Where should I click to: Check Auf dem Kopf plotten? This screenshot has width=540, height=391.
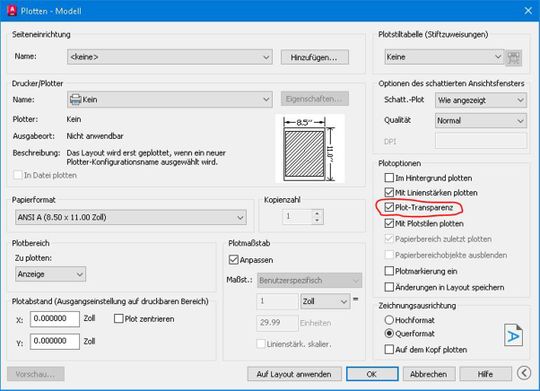pos(389,349)
